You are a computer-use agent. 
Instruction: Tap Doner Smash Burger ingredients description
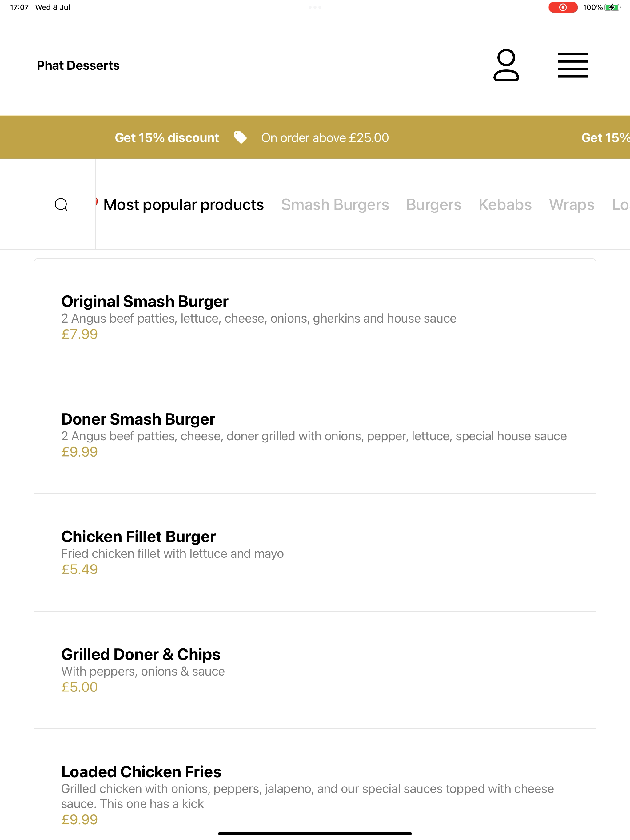click(x=314, y=436)
